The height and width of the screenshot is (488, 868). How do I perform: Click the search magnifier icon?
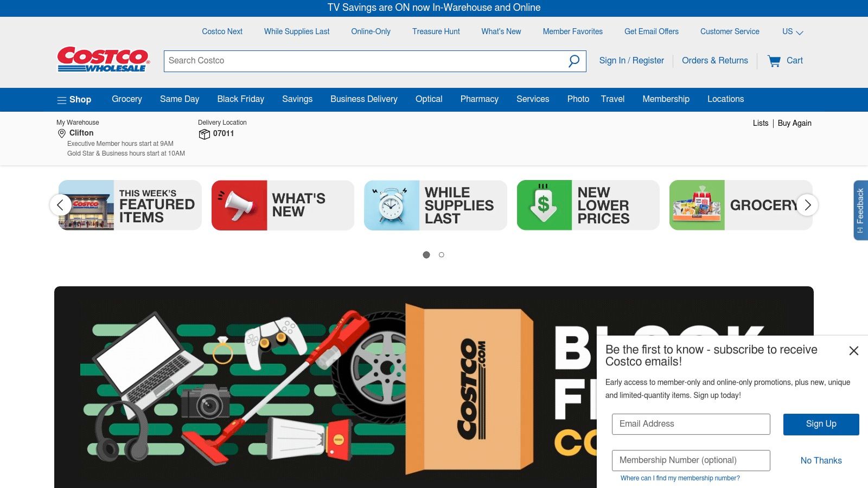574,61
